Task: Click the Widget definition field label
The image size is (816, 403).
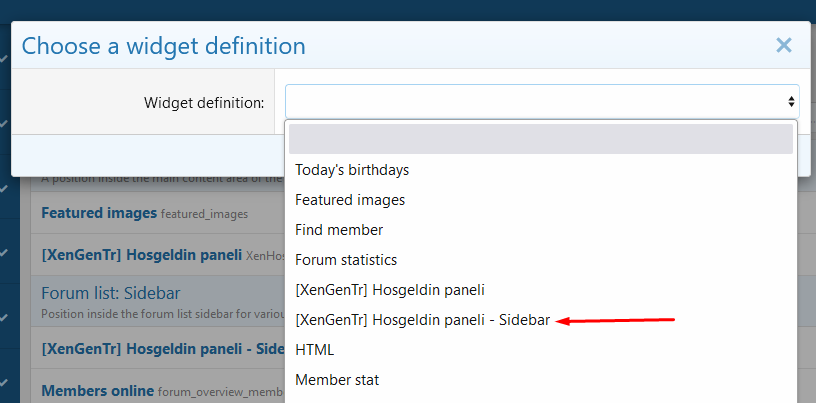Action: [204, 102]
